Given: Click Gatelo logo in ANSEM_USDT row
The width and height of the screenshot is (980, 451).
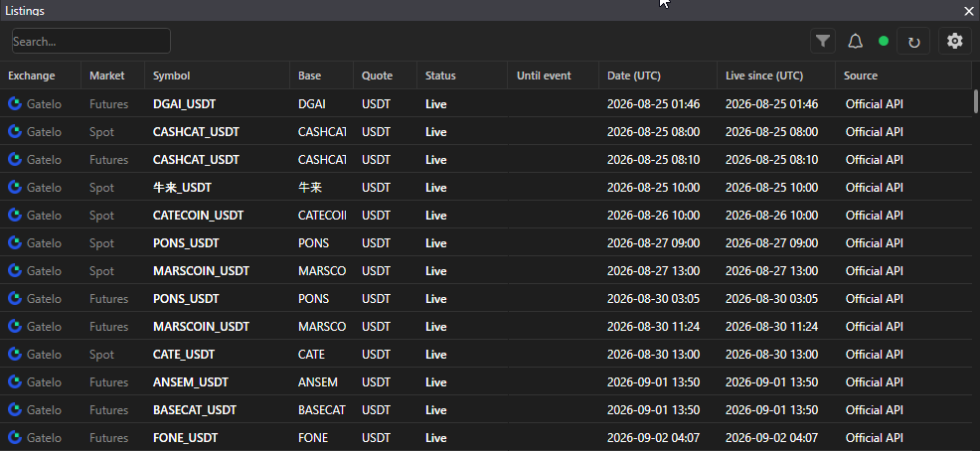Looking at the screenshot, I should click(15, 381).
